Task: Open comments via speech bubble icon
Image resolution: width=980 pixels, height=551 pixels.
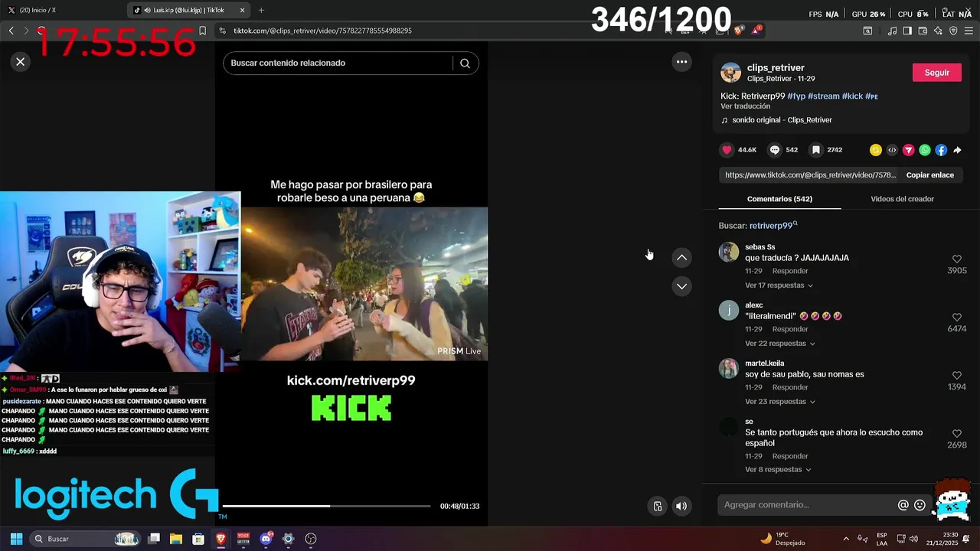Action: (774, 150)
